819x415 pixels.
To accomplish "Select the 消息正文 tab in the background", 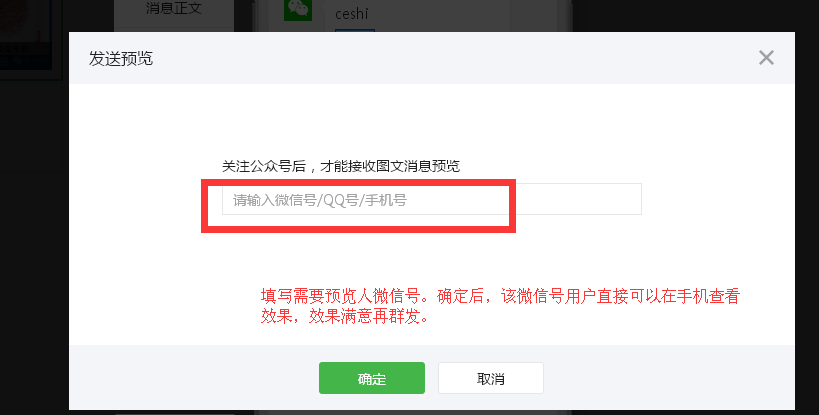I will pos(173,8).
